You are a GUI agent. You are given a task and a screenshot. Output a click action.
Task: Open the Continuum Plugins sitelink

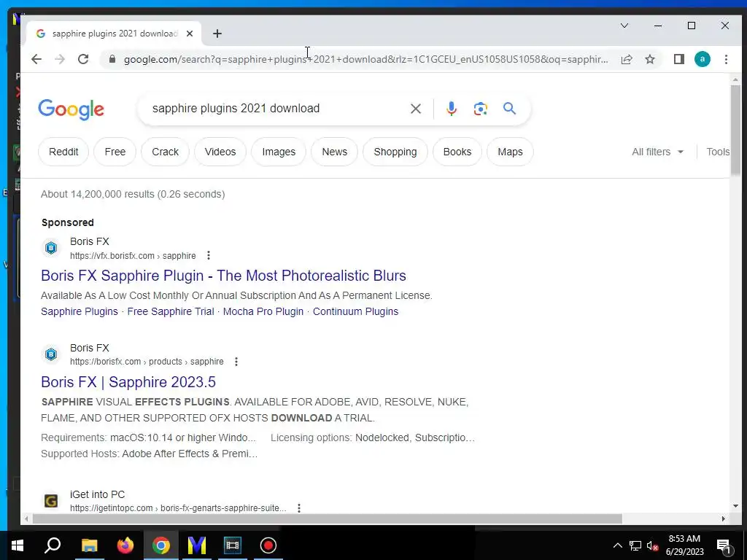coord(355,311)
